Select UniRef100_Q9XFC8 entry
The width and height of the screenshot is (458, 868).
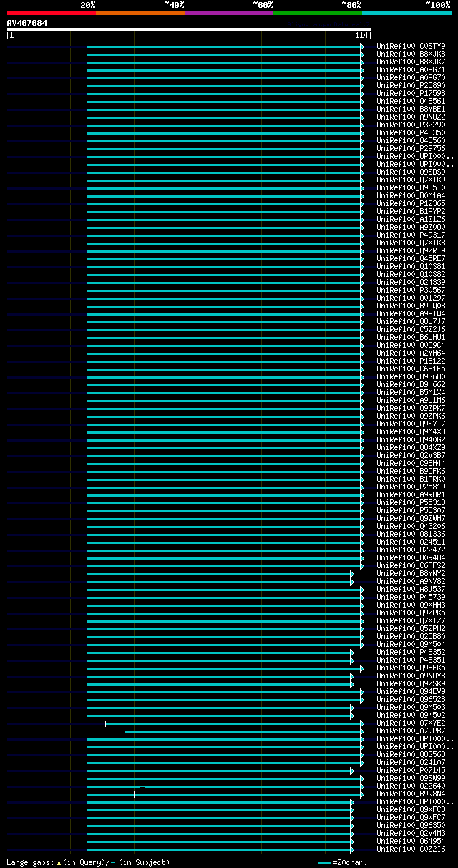[x=411, y=809]
